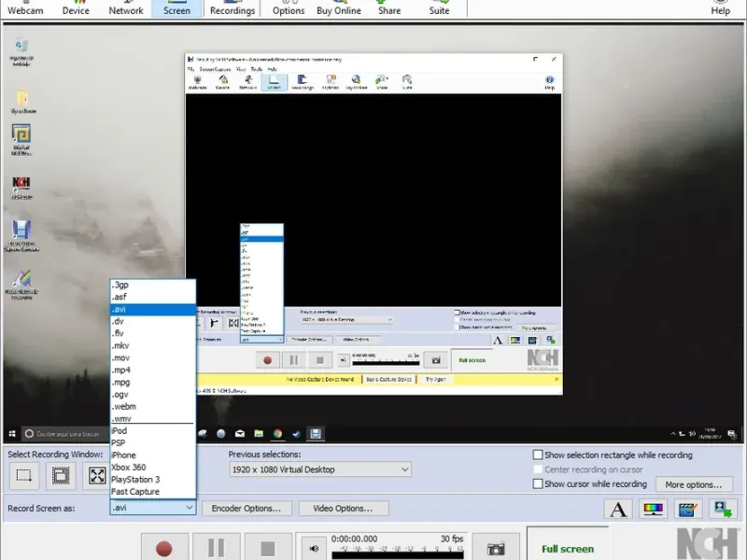Open the More options dialog
Image resolution: width=747 pixels, height=560 pixels.
tap(694, 484)
